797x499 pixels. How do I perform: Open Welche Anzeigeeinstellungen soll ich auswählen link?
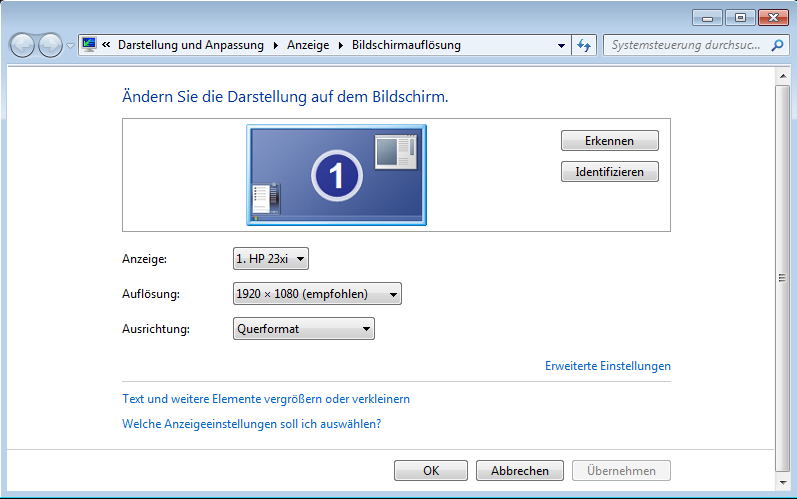[252, 424]
